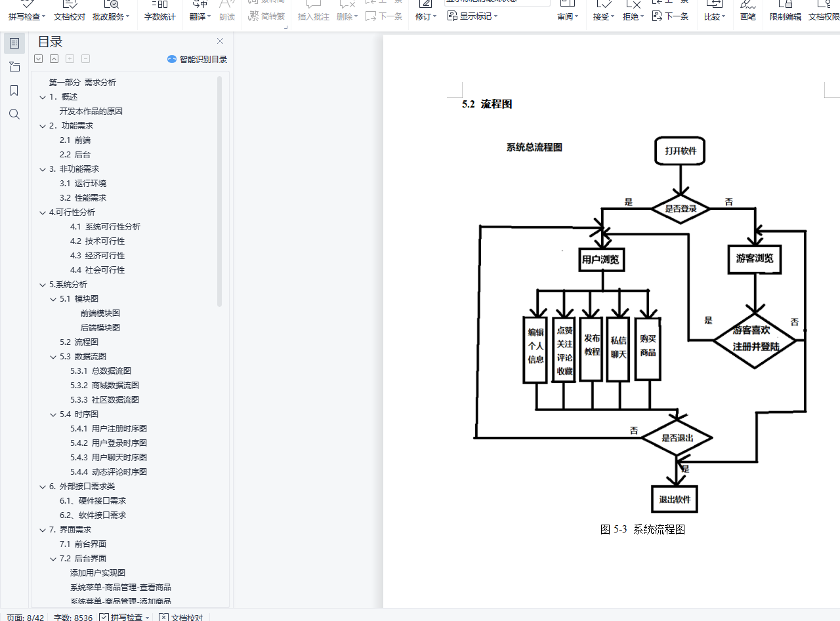
Task: Click 下一条 beside the 拒绝 button
Action: (671, 16)
